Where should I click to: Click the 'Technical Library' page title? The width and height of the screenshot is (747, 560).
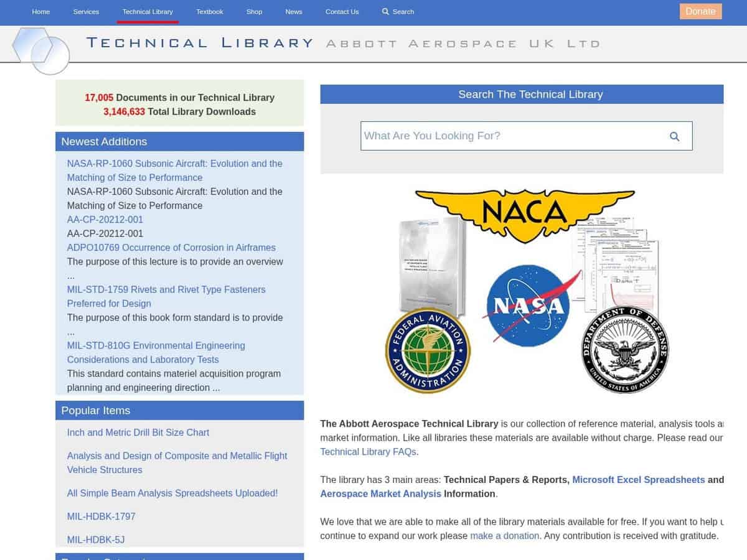point(200,43)
